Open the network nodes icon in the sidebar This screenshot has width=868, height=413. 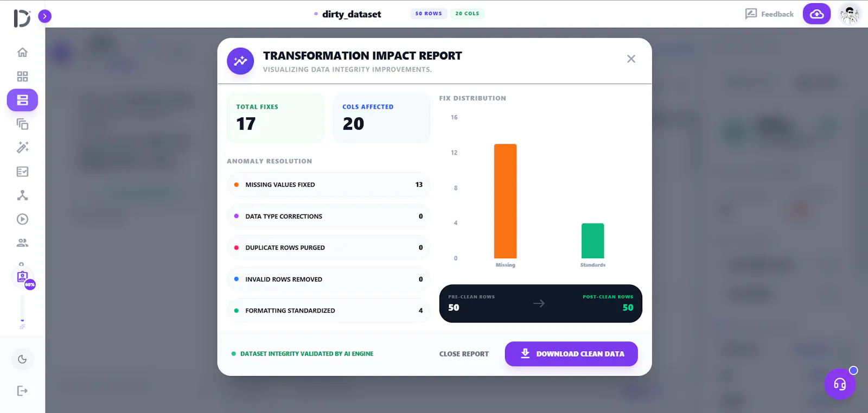tap(22, 195)
